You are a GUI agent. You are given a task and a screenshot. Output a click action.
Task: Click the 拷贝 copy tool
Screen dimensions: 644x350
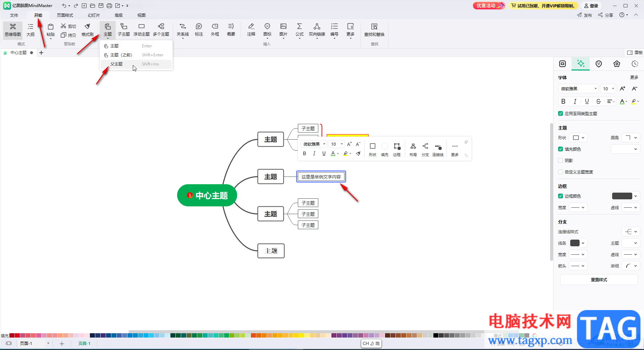pyautogui.click(x=68, y=35)
